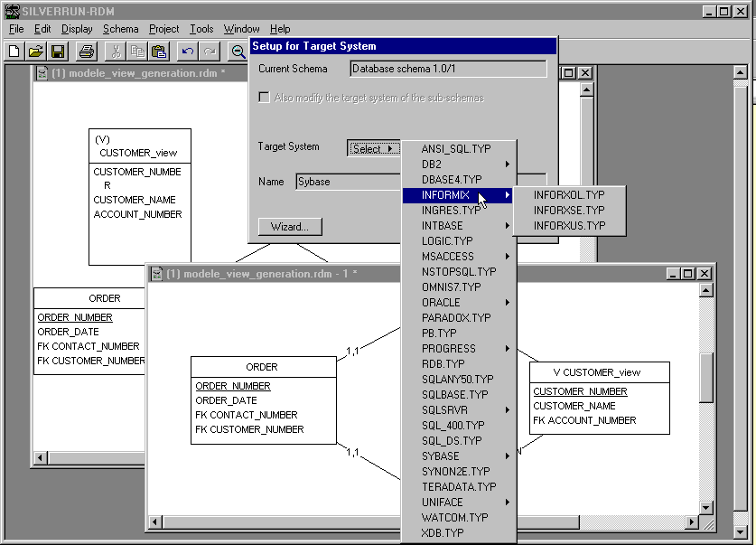Choose INFORXOL.TYP from the Informix submenu

(569, 195)
